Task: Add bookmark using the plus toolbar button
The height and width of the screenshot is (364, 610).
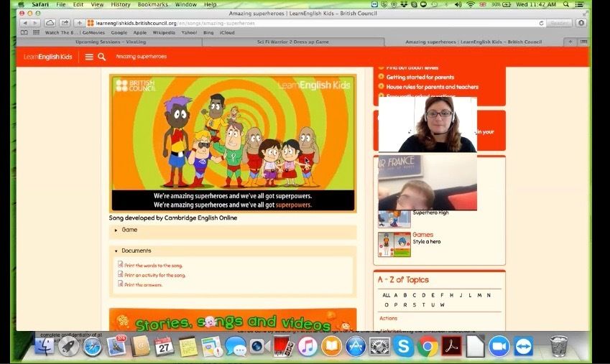Action: (79, 23)
